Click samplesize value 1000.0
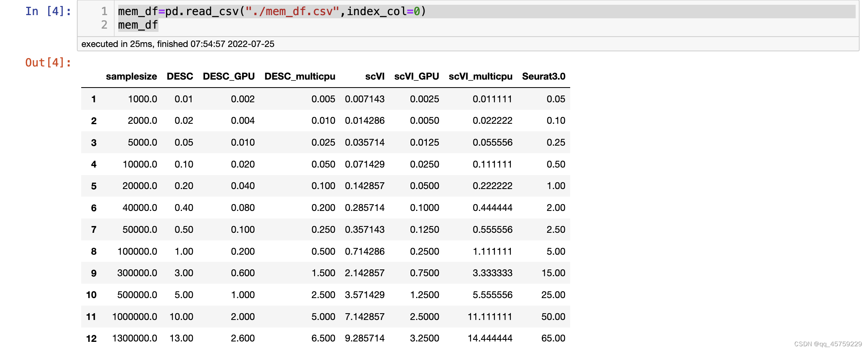 tap(143, 99)
